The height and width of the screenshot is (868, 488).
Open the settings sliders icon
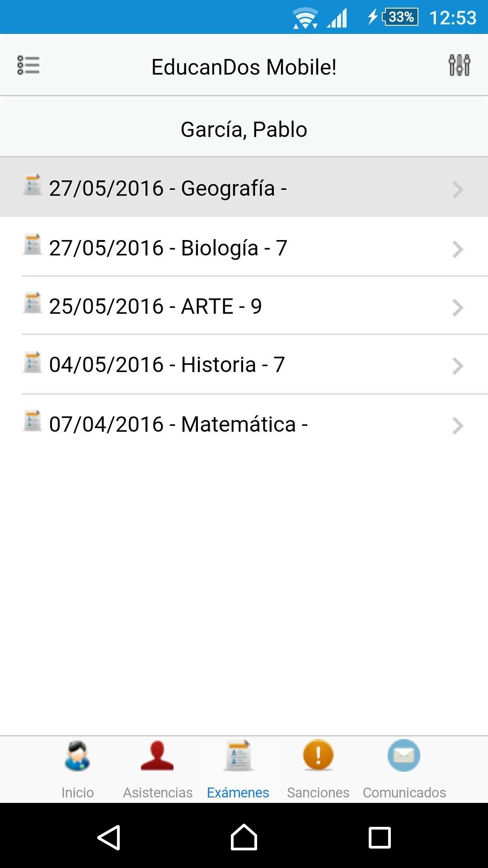459,66
